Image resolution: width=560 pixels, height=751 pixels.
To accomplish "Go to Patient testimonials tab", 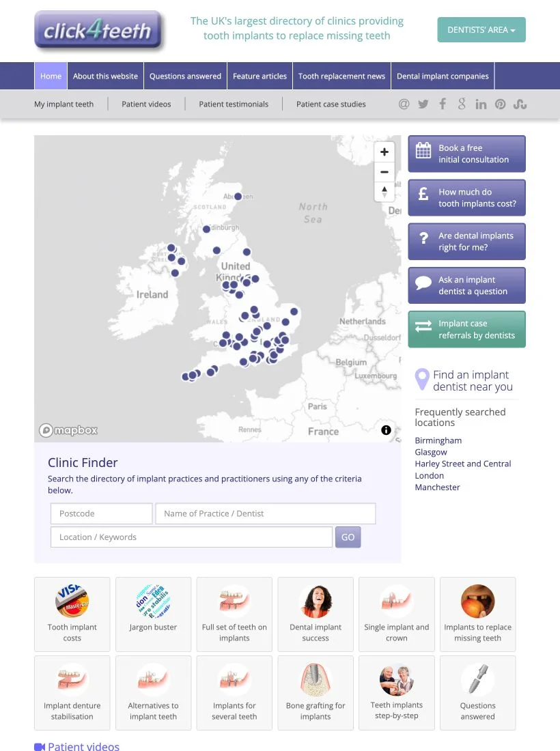I will [x=234, y=104].
